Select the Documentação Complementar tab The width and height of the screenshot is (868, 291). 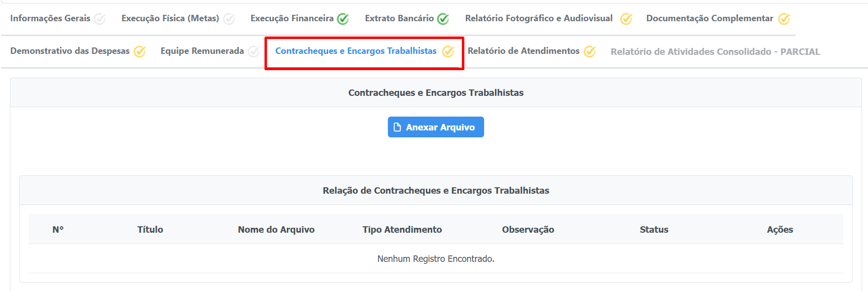click(x=709, y=18)
